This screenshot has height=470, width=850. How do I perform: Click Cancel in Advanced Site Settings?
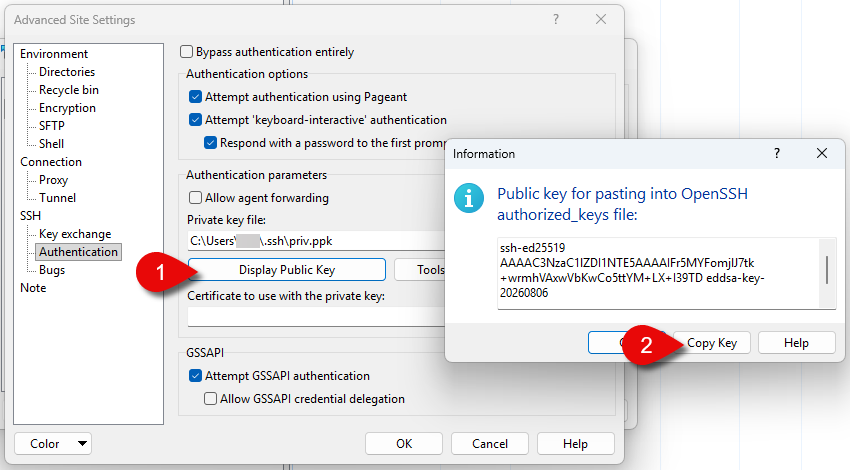490,443
